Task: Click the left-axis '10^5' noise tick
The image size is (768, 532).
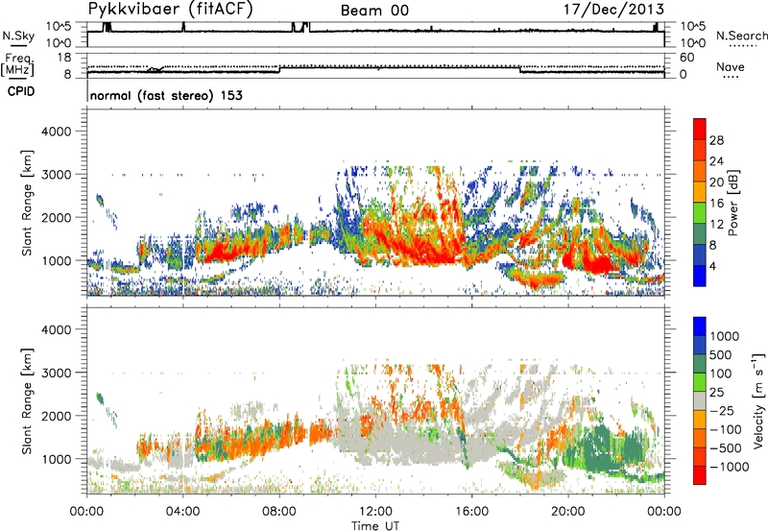Action: click(59, 26)
